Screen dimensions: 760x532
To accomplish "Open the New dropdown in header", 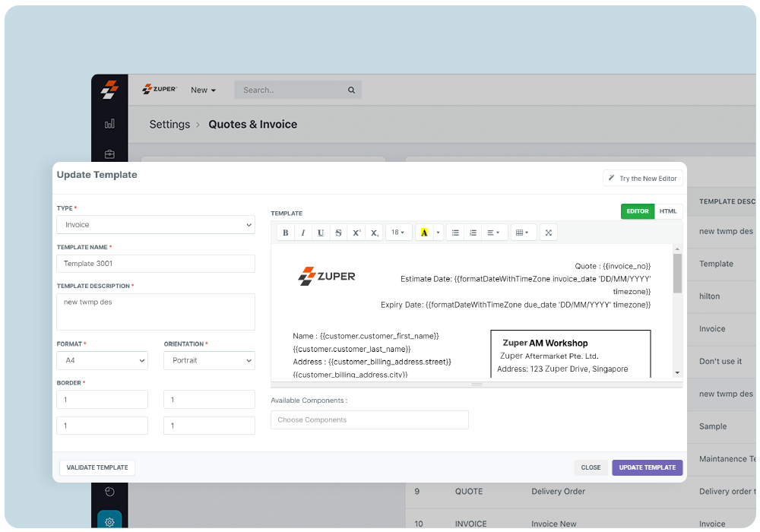I will [203, 90].
